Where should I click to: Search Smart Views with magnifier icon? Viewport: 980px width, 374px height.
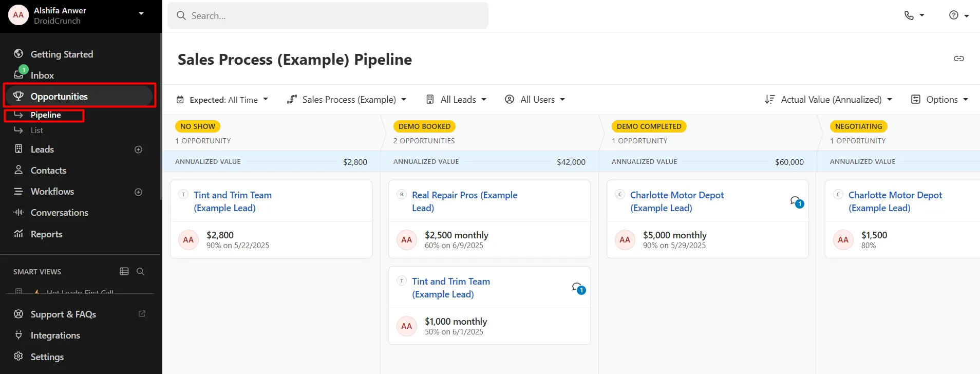pyautogui.click(x=140, y=271)
